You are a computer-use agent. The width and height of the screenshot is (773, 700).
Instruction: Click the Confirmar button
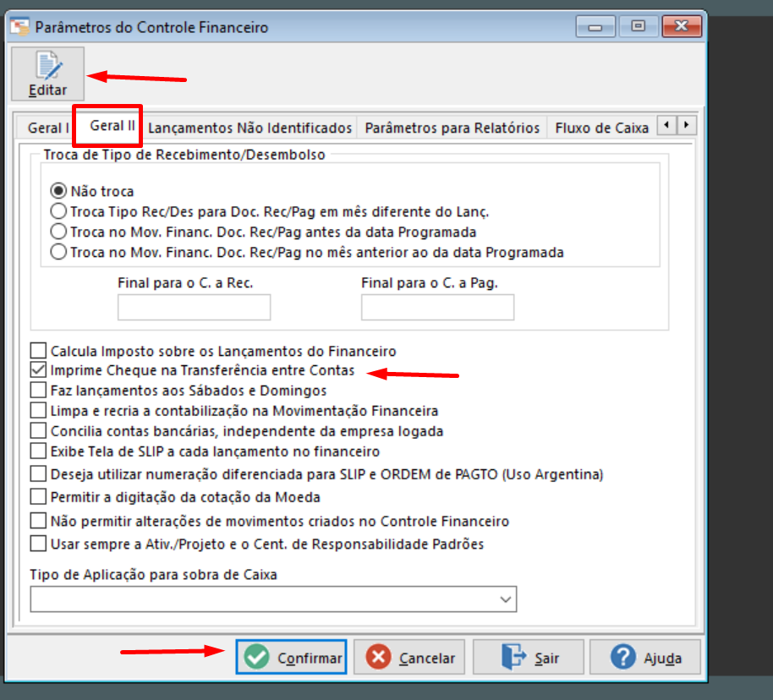point(291,657)
